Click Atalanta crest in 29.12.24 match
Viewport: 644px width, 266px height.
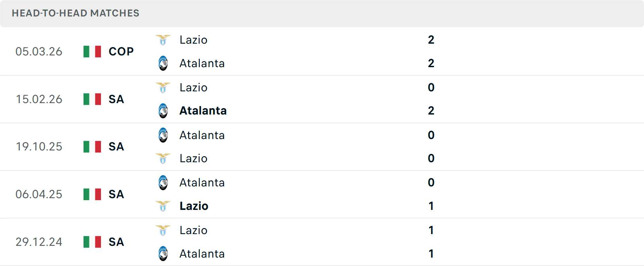point(163,254)
